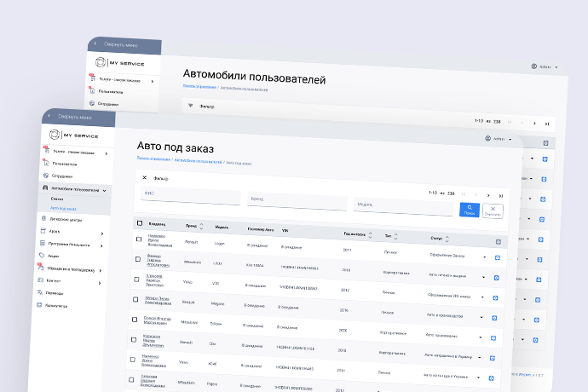
Task: Select the Свои submenu item
Action: click(x=57, y=199)
